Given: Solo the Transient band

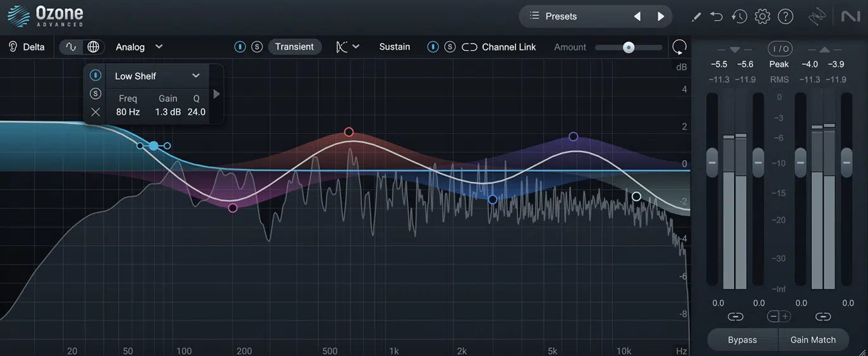Looking at the screenshot, I should (x=257, y=47).
